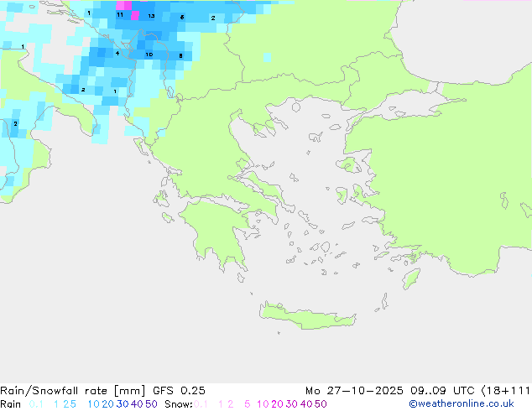Select the rain legend value 30

[x=123, y=404]
